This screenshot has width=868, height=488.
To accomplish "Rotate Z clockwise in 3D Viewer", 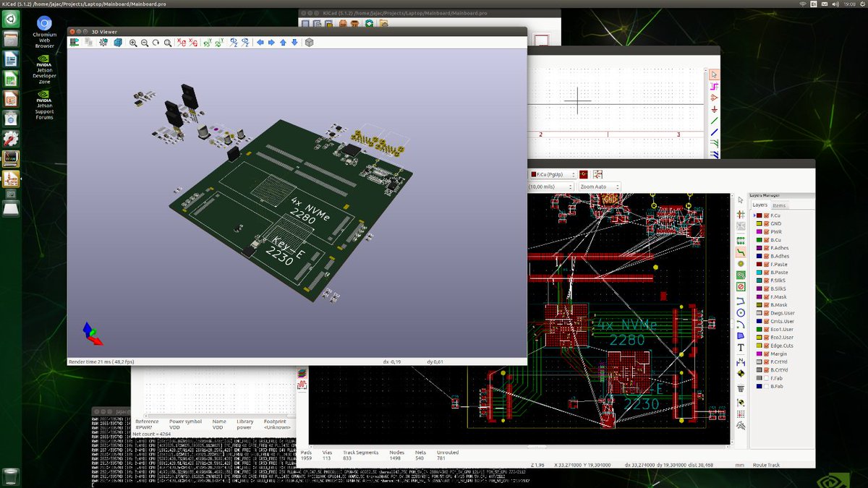I will point(234,43).
